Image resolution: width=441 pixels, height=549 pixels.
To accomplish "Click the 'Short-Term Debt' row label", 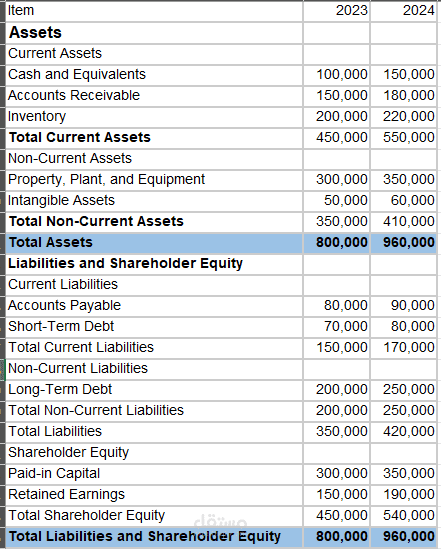I will click(154, 327).
